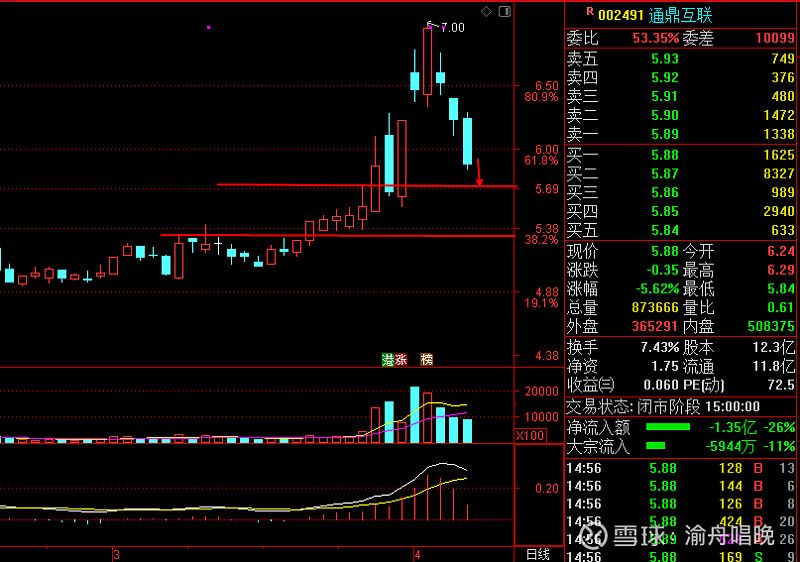Click the 买二 volume 8327
This screenshot has height=562, width=800.
tap(779, 174)
